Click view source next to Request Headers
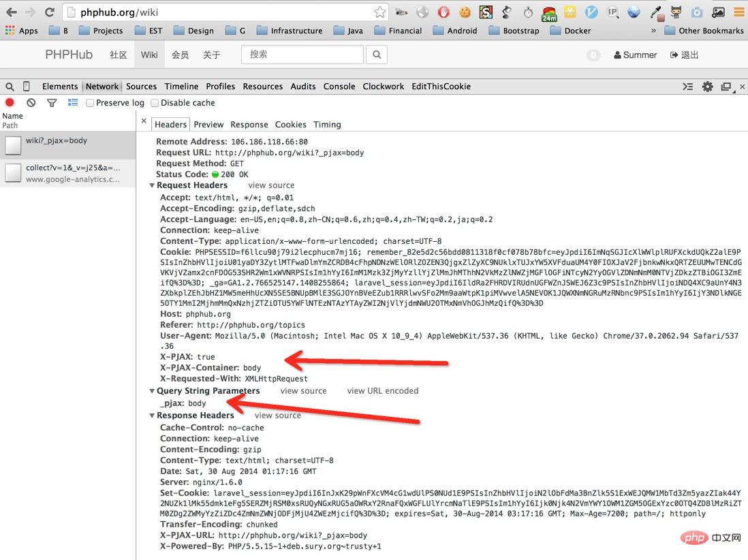 pyautogui.click(x=271, y=185)
